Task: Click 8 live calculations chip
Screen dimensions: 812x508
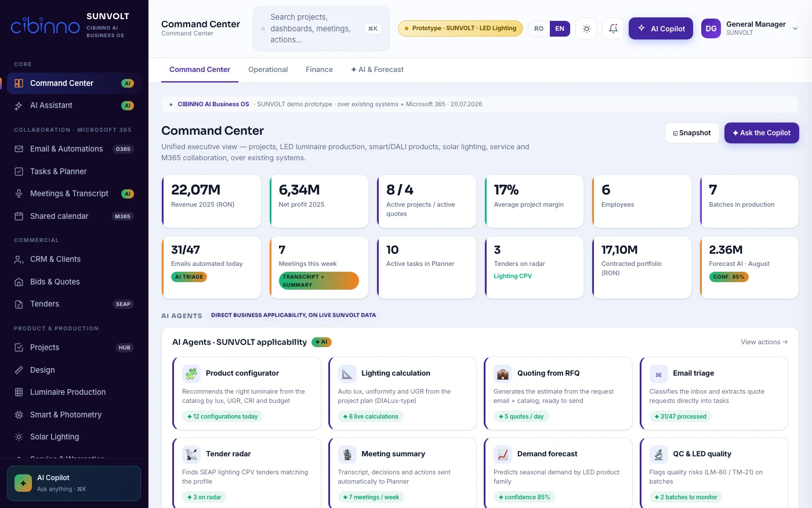Action: click(x=371, y=417)
